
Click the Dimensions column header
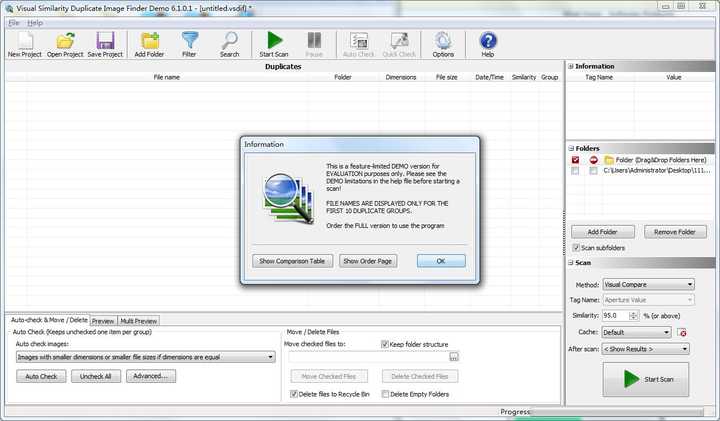(x=401, y=77)
